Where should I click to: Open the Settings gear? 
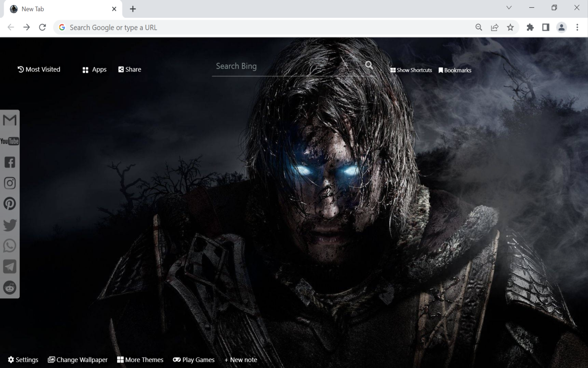(23, 360)
